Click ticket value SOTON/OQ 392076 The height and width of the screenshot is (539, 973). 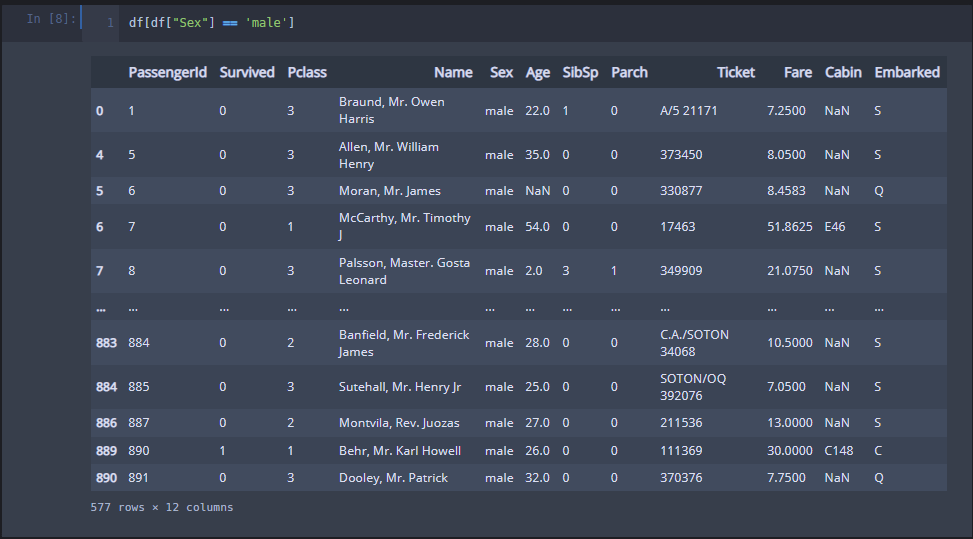(693, 387)
